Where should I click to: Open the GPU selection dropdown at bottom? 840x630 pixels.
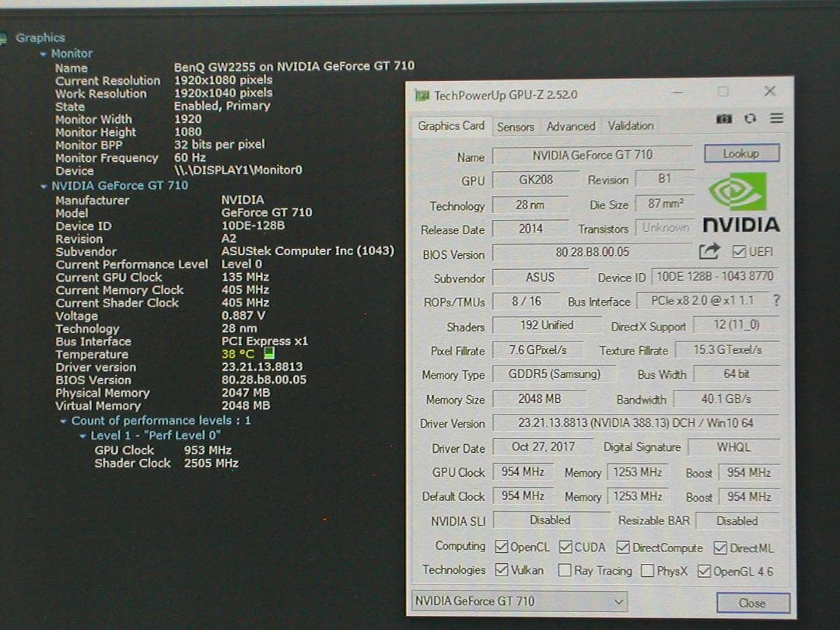[619, 600]
